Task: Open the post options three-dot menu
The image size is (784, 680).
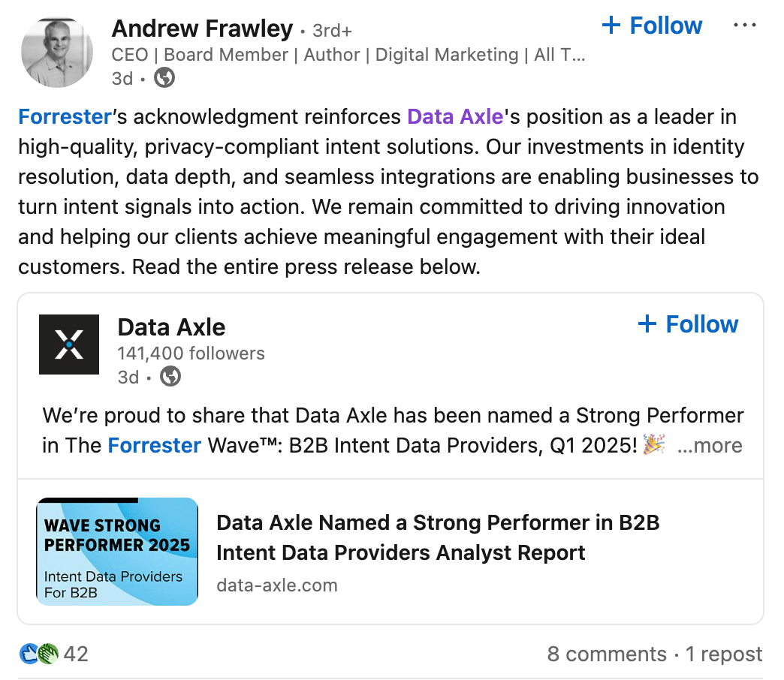Action: tap(745, 25)
